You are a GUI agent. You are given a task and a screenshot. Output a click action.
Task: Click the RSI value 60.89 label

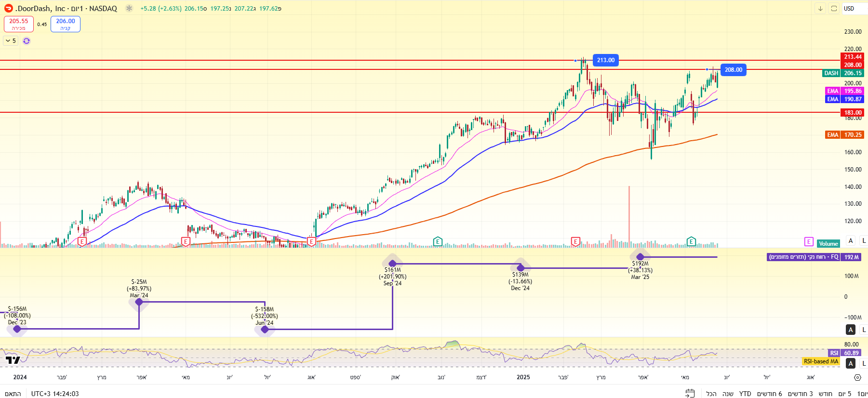click(852, 353)
